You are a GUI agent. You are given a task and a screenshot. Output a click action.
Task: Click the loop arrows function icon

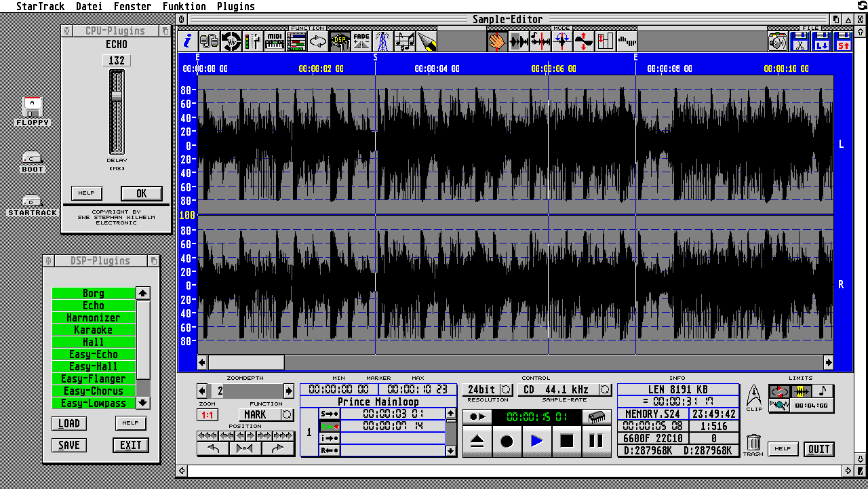318,41
